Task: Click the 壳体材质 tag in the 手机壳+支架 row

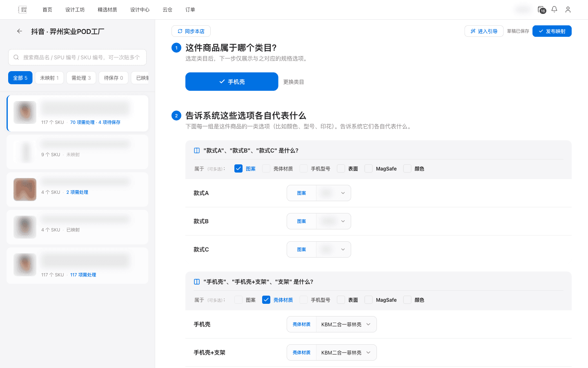Action: [301, 352]
